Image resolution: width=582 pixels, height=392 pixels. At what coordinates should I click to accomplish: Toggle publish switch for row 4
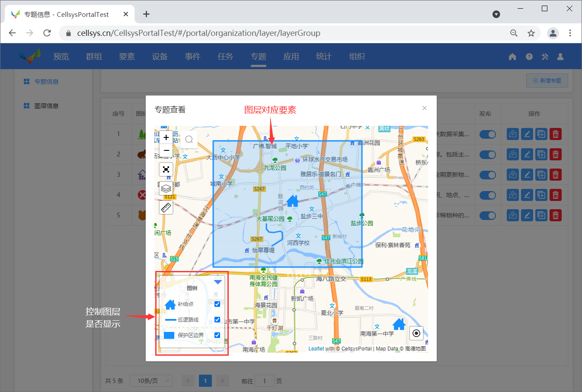point(487,195)
